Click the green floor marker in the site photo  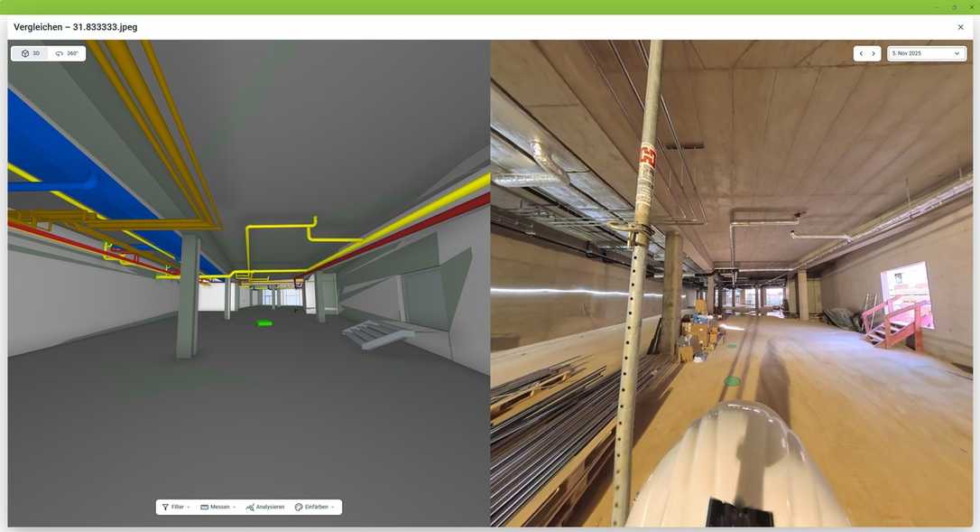(x=733, y=380)
